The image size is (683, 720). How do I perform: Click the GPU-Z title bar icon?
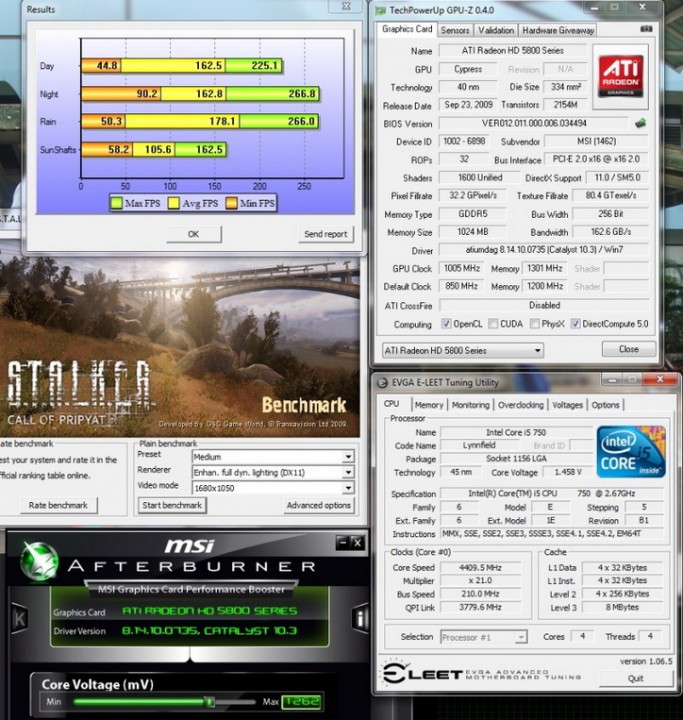point(381,11)
